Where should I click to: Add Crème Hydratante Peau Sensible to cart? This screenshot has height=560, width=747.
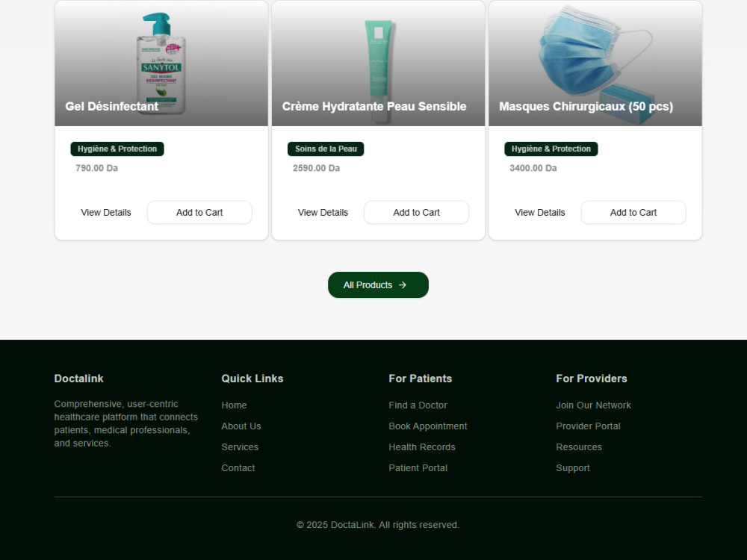point(416,212)
